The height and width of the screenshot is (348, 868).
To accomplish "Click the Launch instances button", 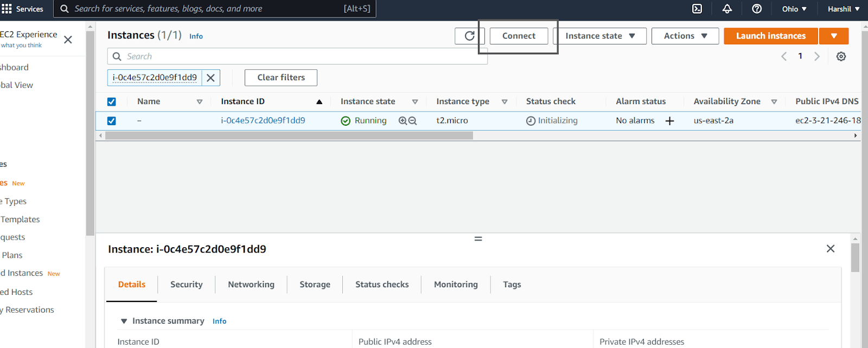I will 771,36.
